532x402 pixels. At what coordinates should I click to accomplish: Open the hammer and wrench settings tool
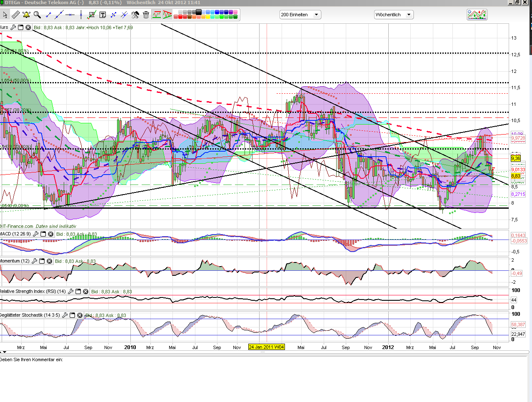(135, 15)
